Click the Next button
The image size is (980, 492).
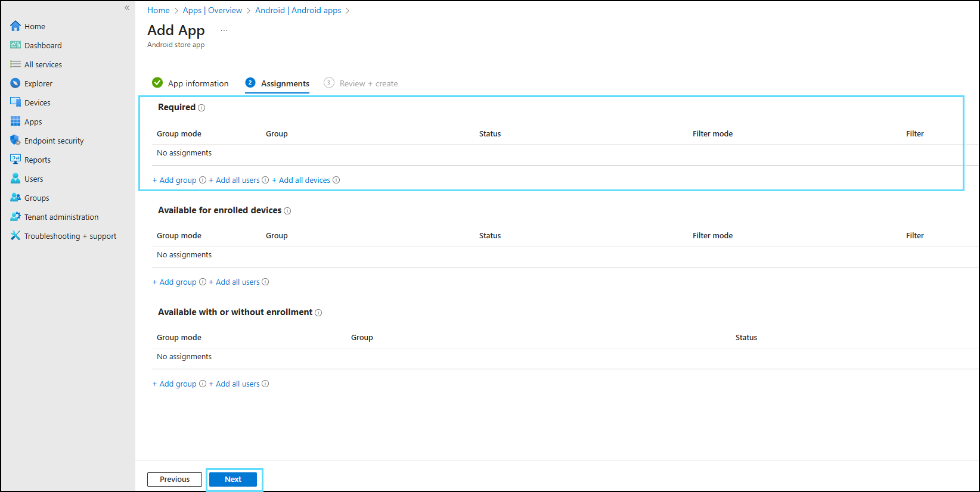tap(233, 479)
